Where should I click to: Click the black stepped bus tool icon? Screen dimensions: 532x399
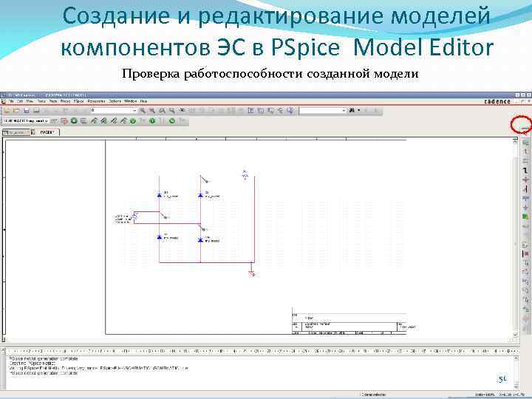click(x=525, y=171)
